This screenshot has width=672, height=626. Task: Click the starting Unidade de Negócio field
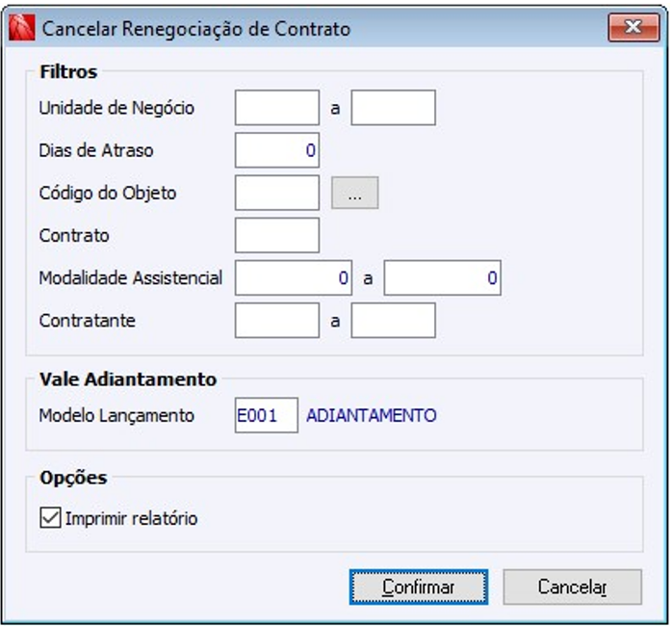[276, 108]
